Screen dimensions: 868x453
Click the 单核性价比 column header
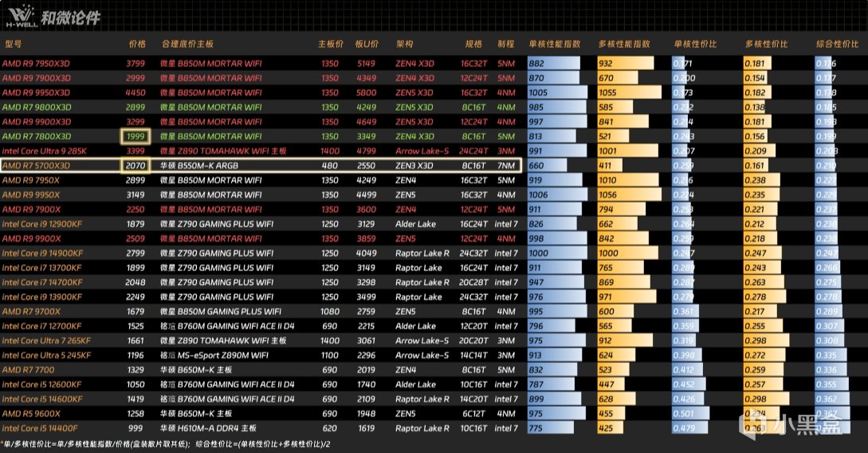tap(695, 44)
